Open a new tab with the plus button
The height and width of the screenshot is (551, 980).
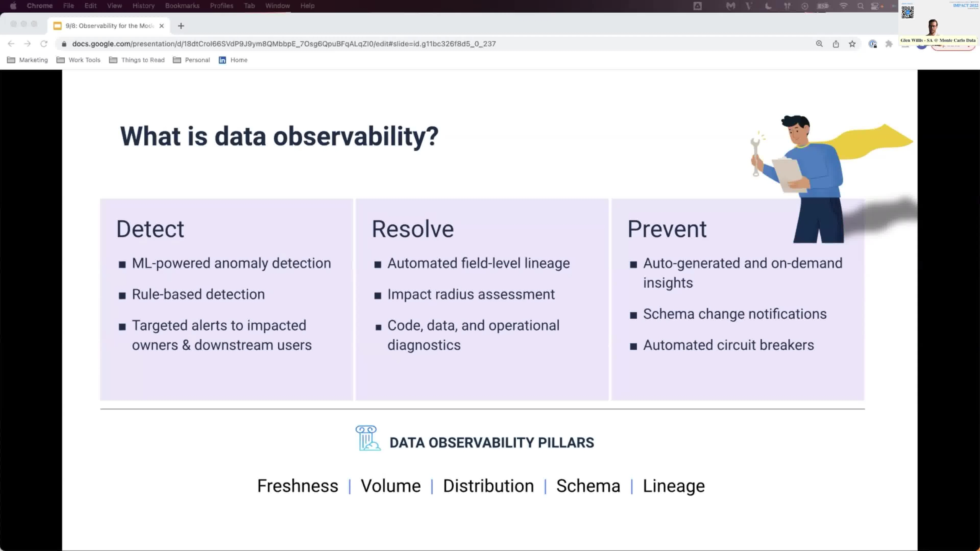181,26
